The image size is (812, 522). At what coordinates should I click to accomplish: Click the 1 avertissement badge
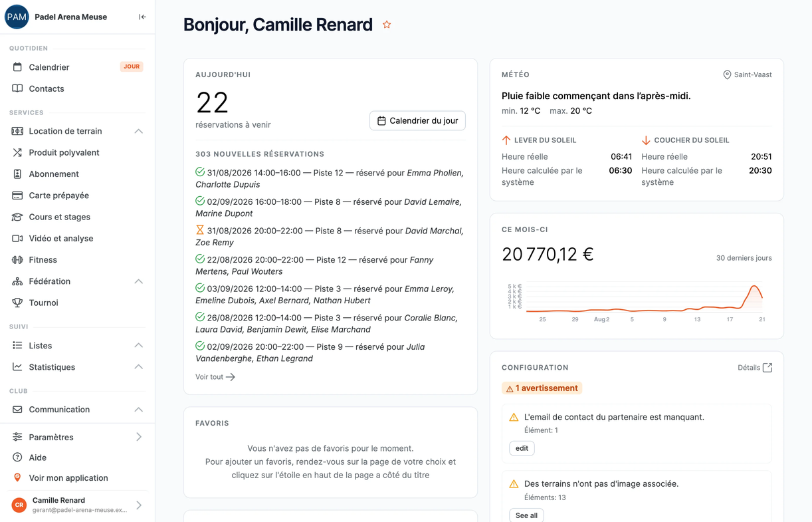pos(542,388)
